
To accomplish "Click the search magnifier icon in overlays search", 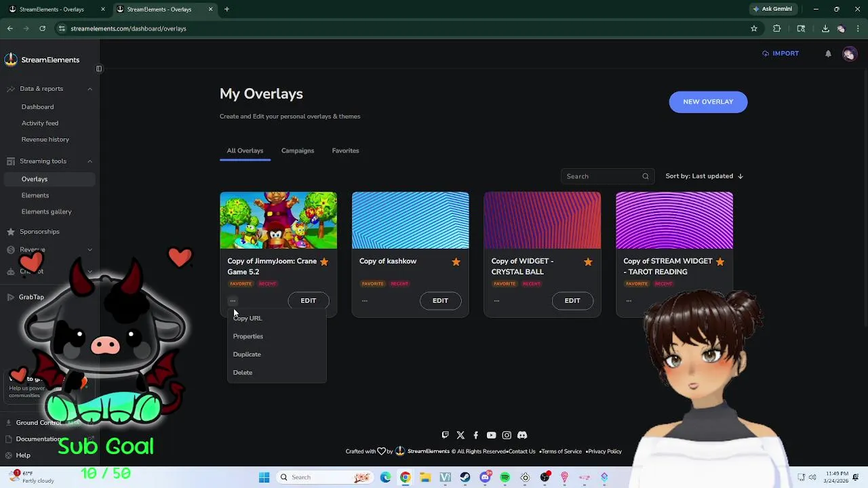I will (x=646, y=176).
